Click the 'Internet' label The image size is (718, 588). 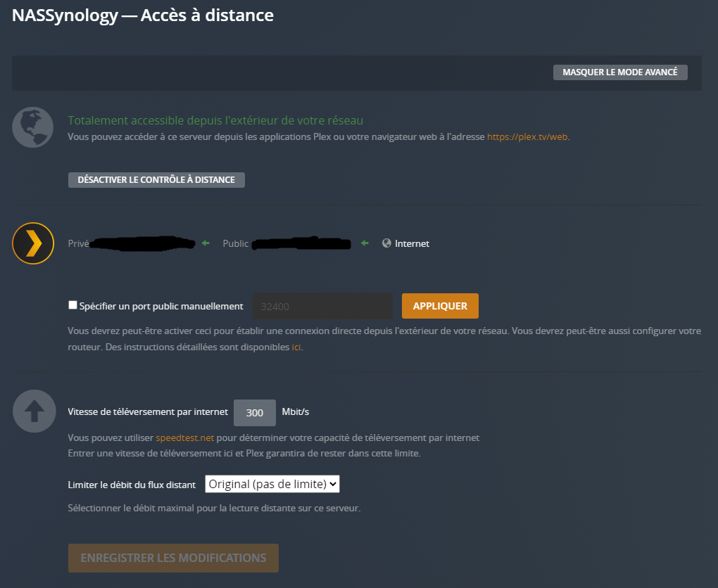412,243
